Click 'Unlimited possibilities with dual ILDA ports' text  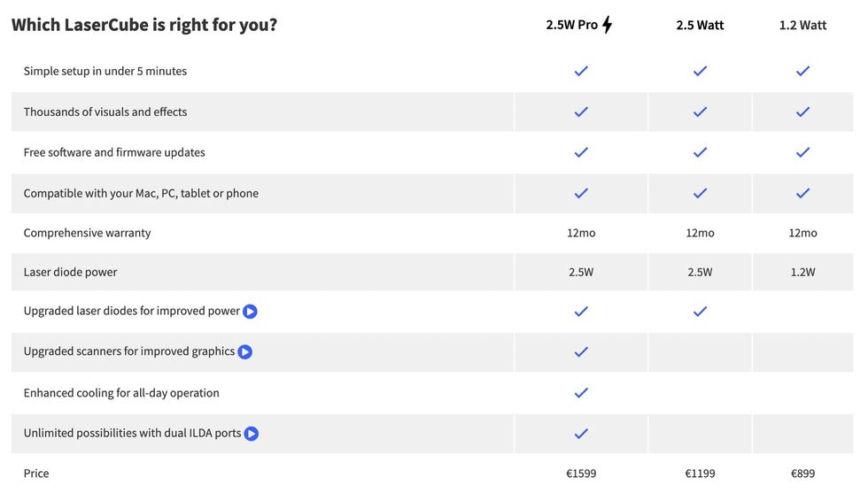(132, 433)
